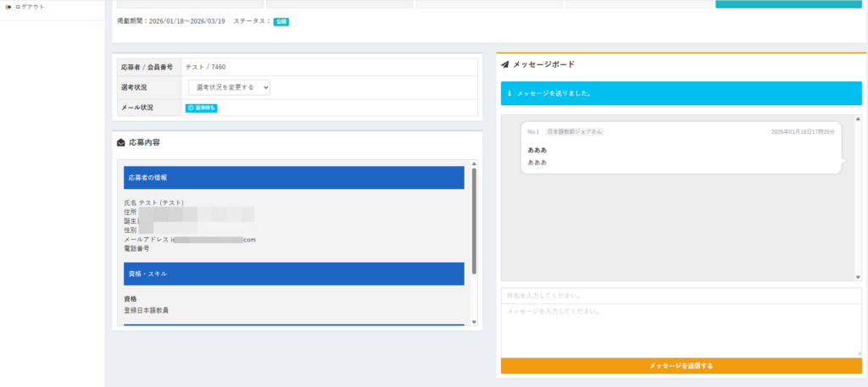Image resolution: width=868 pixels, height=387 pixels.
Task: Click the envelope icon beside 応募内容
Action: point(120,142)
